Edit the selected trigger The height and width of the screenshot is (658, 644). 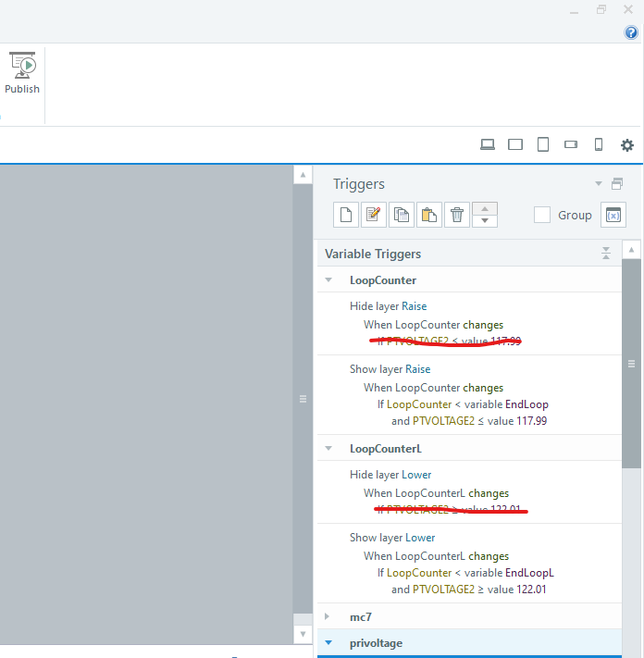pos(374,215)
